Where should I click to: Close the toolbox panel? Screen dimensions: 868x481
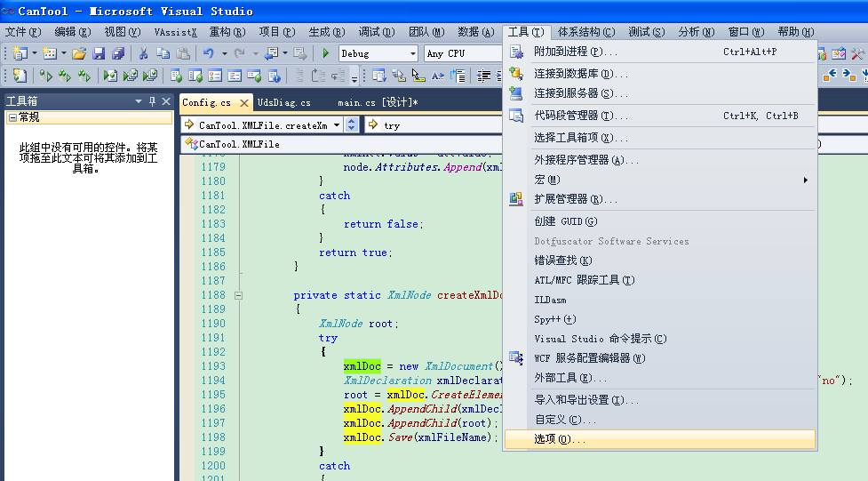166,101
